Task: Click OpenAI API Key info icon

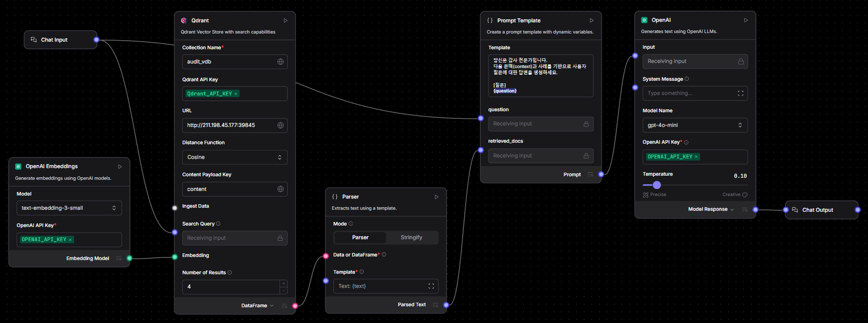Action: pos(686,143)
